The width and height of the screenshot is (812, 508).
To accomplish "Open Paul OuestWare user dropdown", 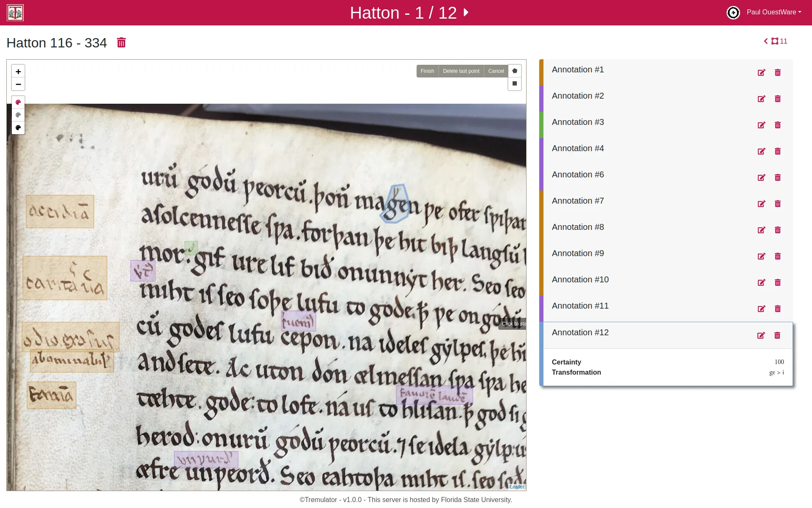I will pos(774,12).
